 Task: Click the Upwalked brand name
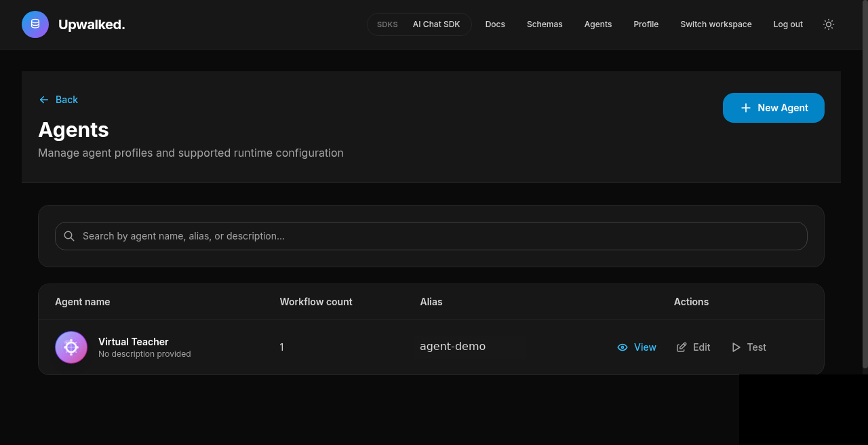(x=92, y=24)
